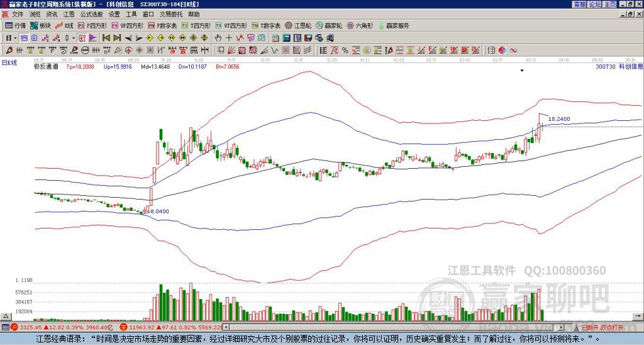Open the 板块 sector view

pos(40,25)
